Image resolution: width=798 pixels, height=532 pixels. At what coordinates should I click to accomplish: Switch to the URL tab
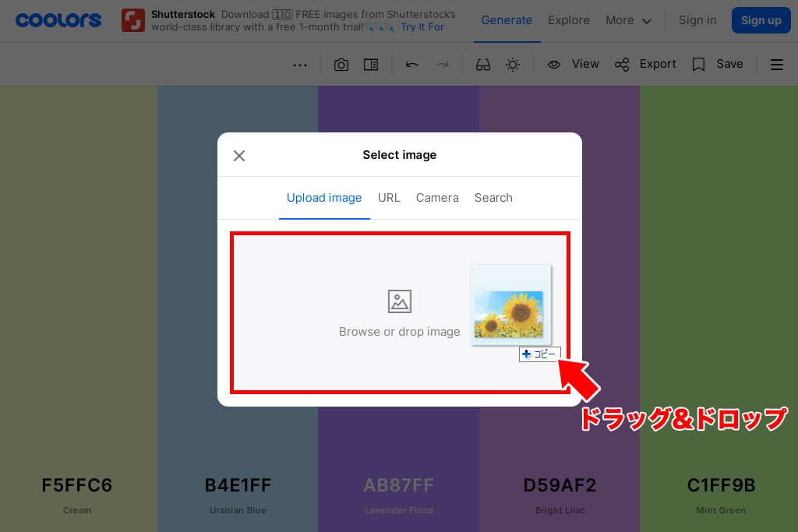coord(389,198)
